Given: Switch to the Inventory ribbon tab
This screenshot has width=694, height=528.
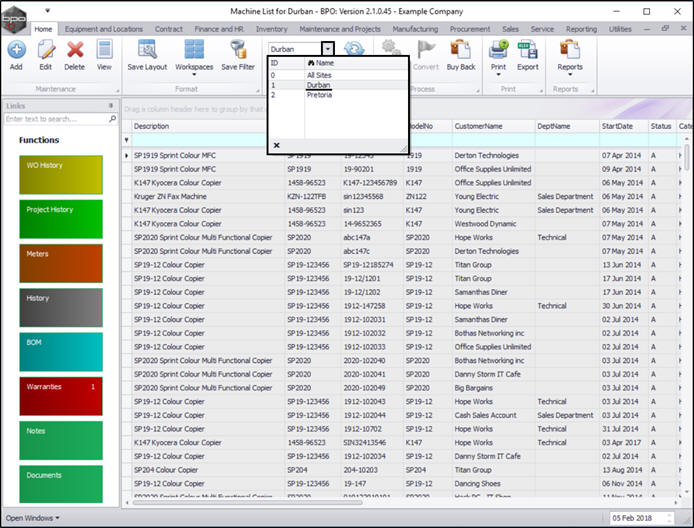Looking at the screenshot, I should [x=271, y=30].
